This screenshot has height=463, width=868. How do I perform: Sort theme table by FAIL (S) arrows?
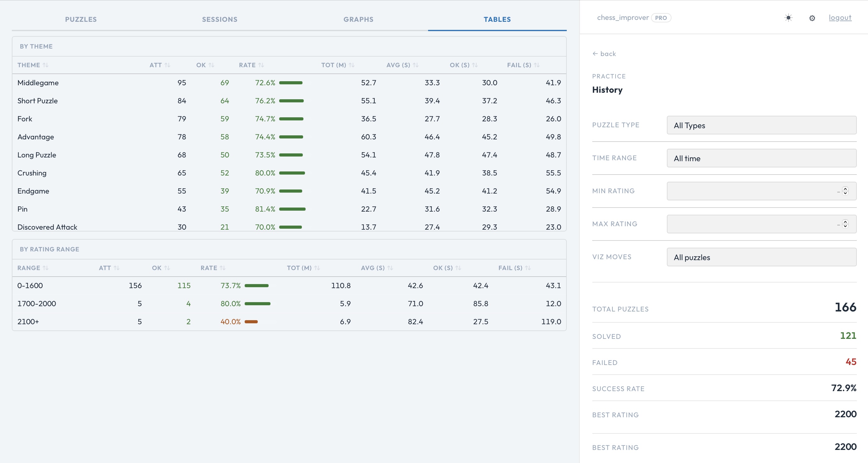click(537, 65)
